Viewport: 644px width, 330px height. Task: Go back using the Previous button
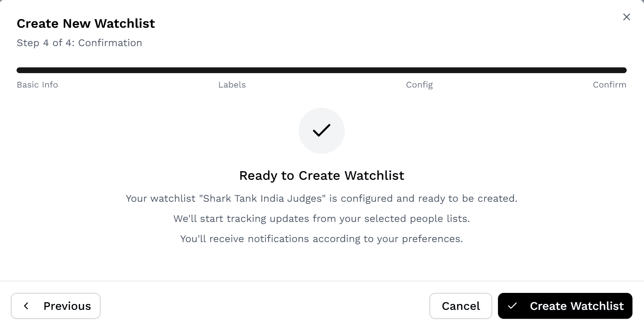coord(56,306)
